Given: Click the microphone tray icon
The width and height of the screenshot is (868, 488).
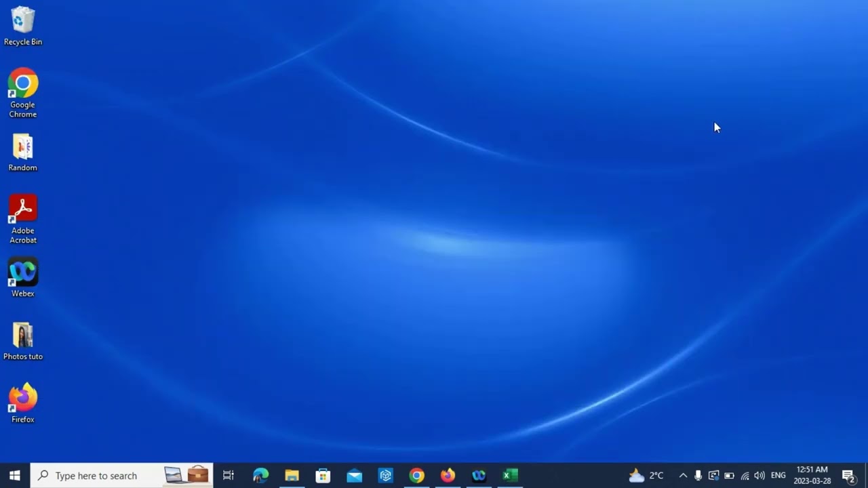Looking at the screenshot, I should pos(698,475).
